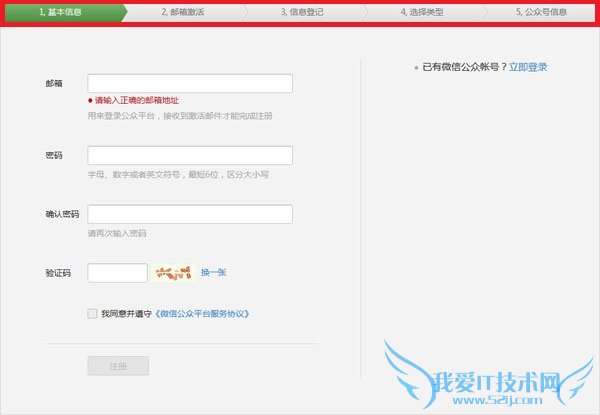The height and width of the screenshot is (415, 600).
Task: Focus the 验证码 captcha input box
Action: [x=117, y=273]
